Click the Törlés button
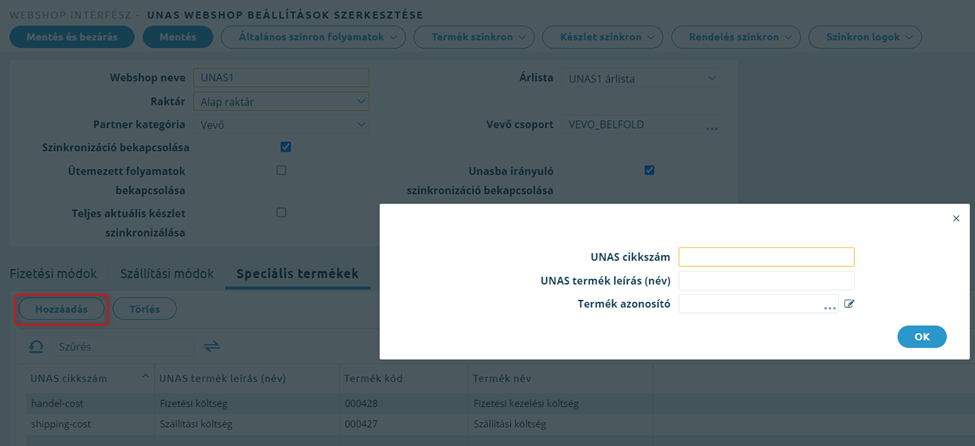975x446 pixels. click(144, 309)
